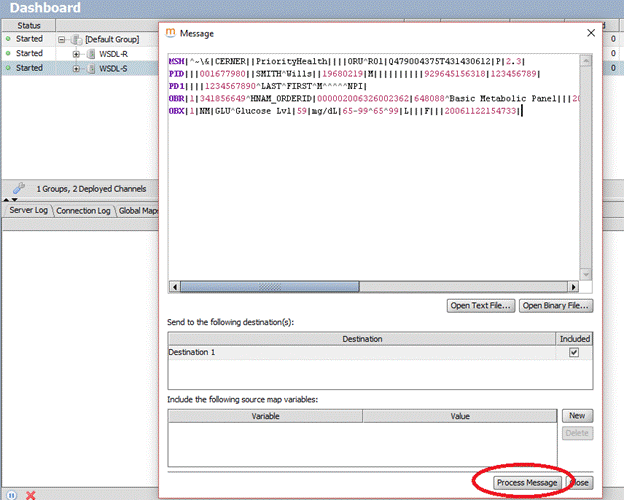
Task: Expand the WSDL-R channel node
Action: click(x=76, y=53)
